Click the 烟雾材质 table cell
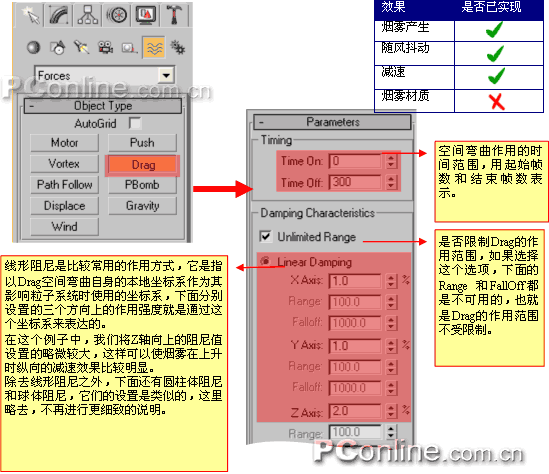549x474 pixels. pos(415,101)
